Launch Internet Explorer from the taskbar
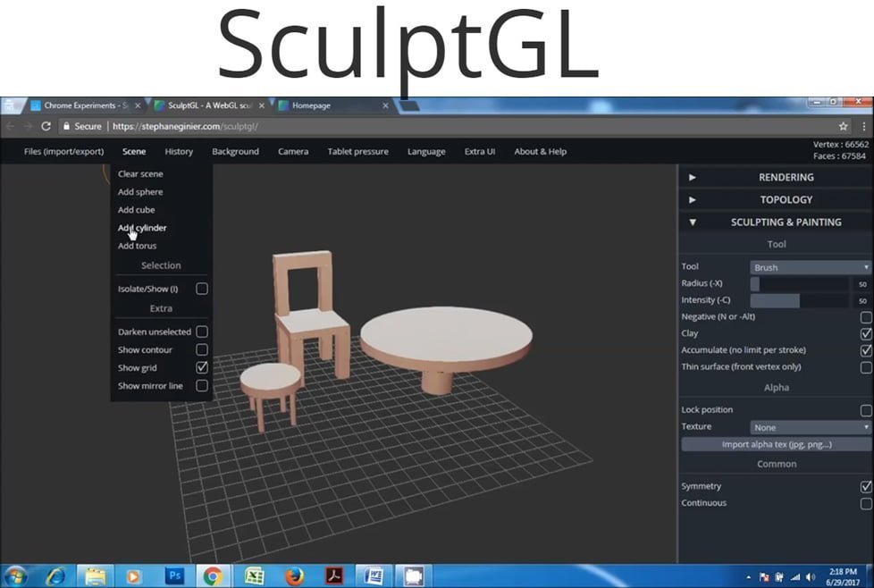 tap(55, 575)
